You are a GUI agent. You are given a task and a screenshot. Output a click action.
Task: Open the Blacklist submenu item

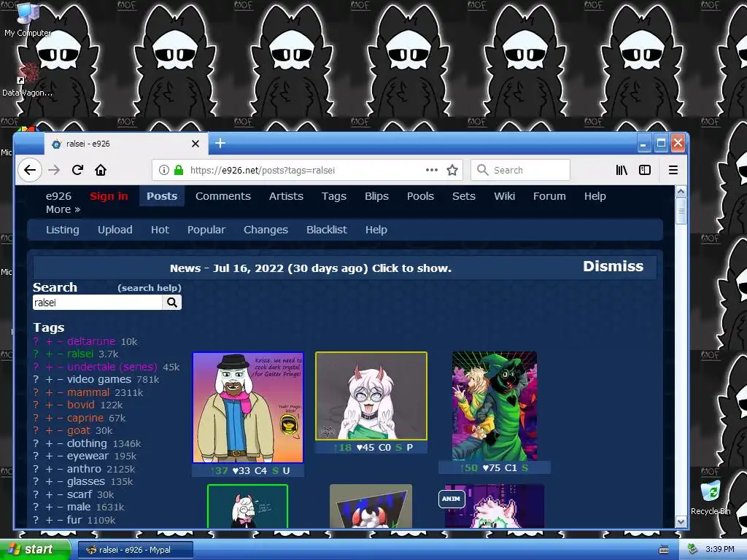327,230
